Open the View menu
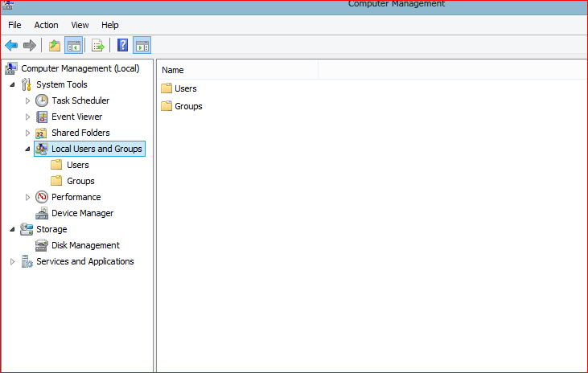This screenshot has height=373, width=588. point(80,25)
